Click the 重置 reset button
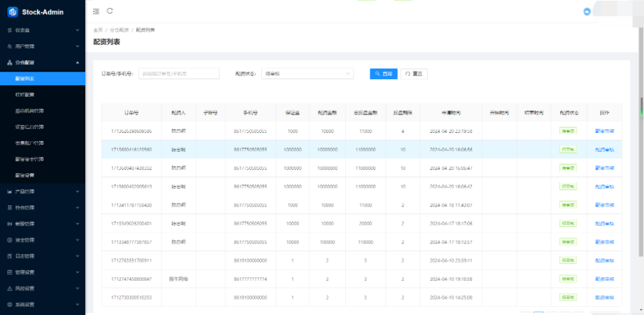The width and height of the screenshot is (644, 315). (x=414, y=74)
